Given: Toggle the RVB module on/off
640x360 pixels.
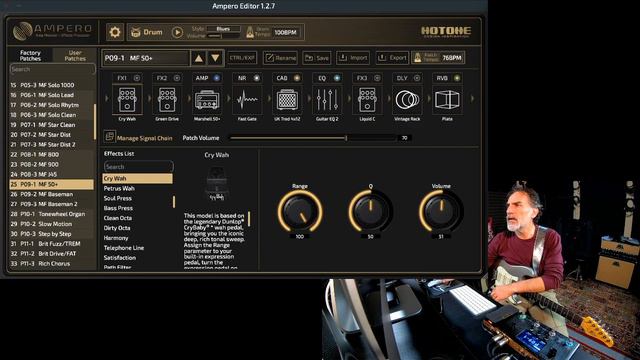Looking at the screenshot, I should [x=457, y=78].
